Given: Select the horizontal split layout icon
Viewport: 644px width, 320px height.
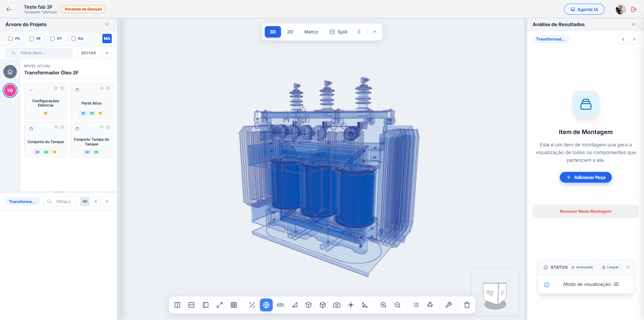Looking at the screenshot, I should tap(192, 305).
